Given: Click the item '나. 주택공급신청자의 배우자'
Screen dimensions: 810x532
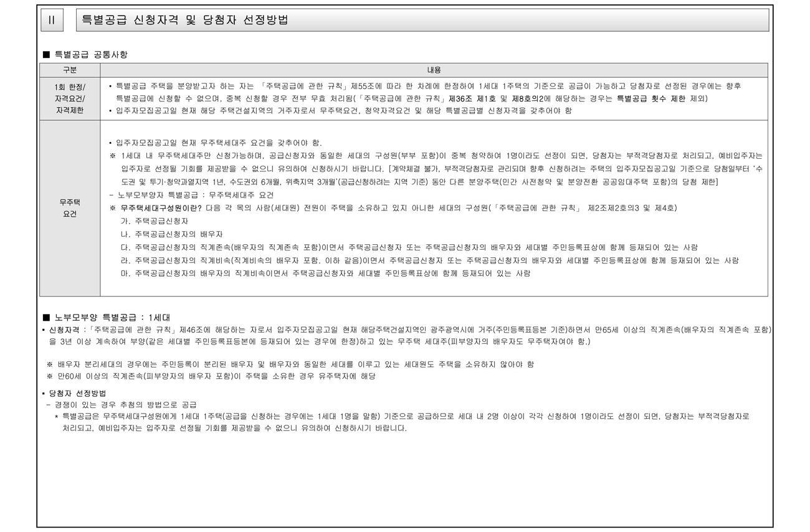Looking at the screenshot, I should [x=172, y=234].
